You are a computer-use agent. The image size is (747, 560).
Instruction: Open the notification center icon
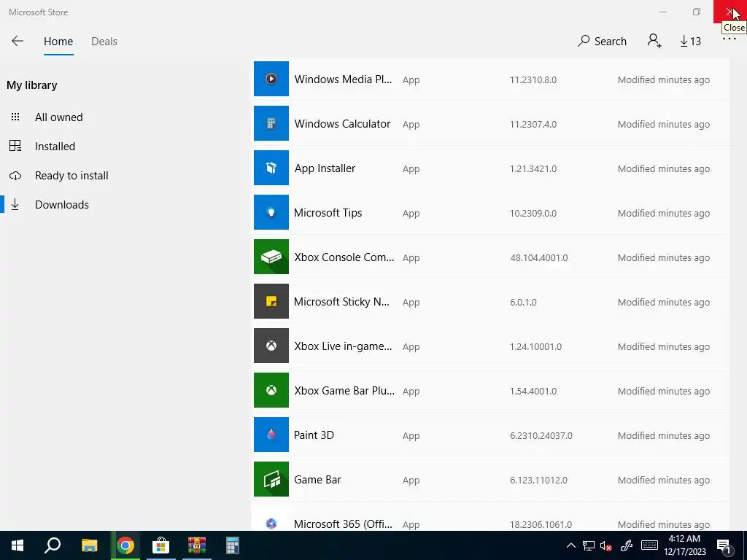(x=724, y=546)
